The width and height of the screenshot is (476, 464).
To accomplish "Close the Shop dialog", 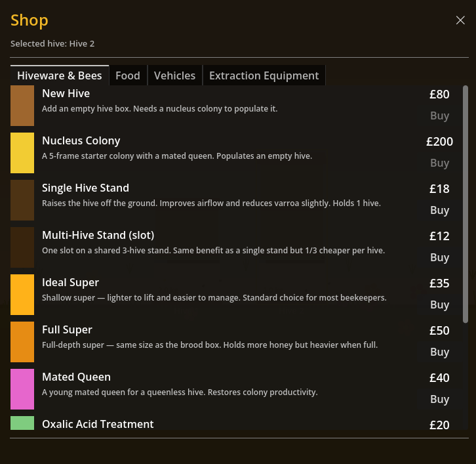I will coord(460,20).
